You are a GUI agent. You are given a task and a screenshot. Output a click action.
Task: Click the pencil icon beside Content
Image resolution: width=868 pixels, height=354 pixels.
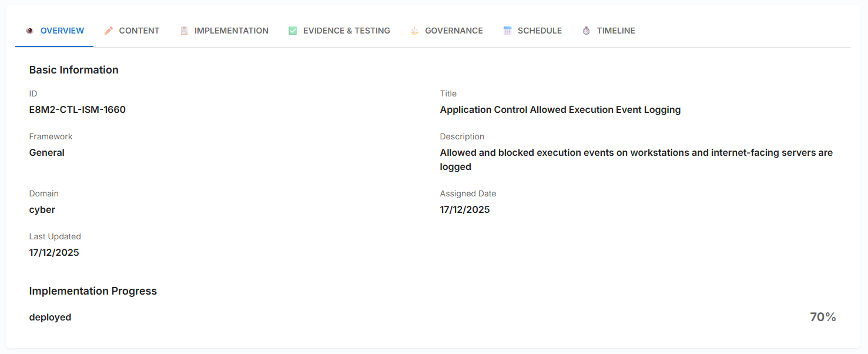(109, 31)
